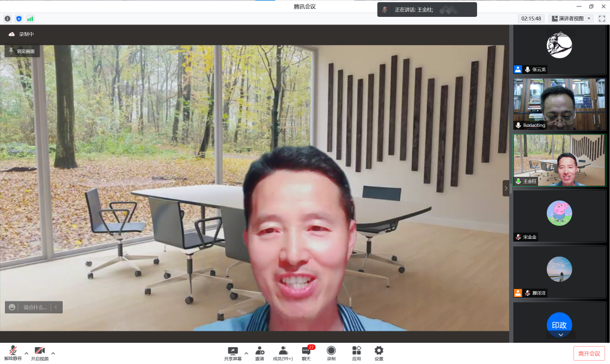Check the green network signal icon

click(x=30, y=18)
